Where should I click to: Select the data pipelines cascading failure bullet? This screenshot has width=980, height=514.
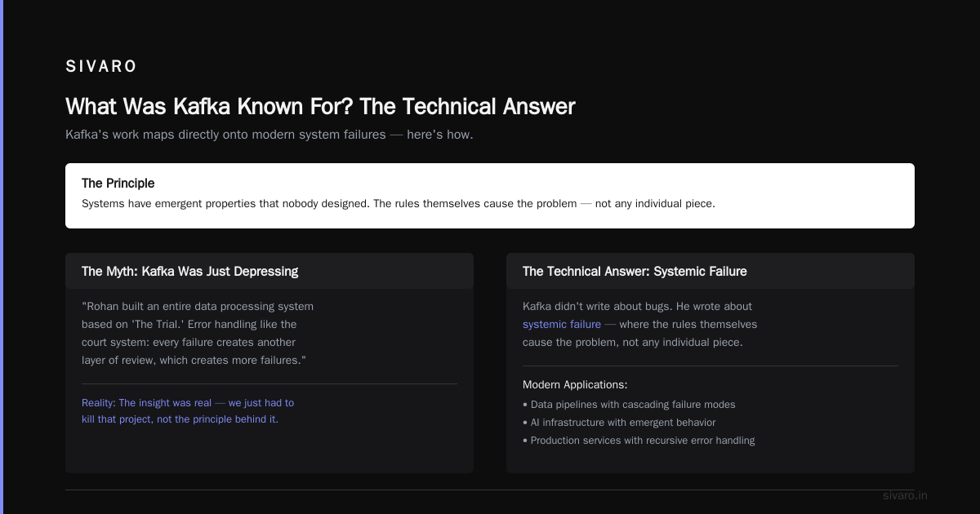[x=629, y=405]
